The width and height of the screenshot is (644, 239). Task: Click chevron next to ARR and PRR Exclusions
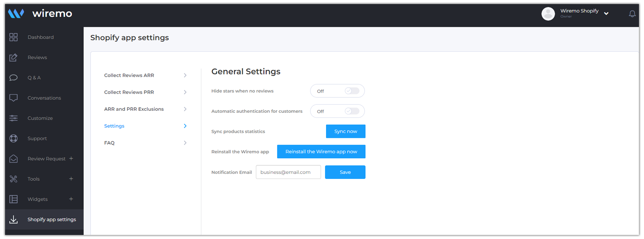pos(185,109)
